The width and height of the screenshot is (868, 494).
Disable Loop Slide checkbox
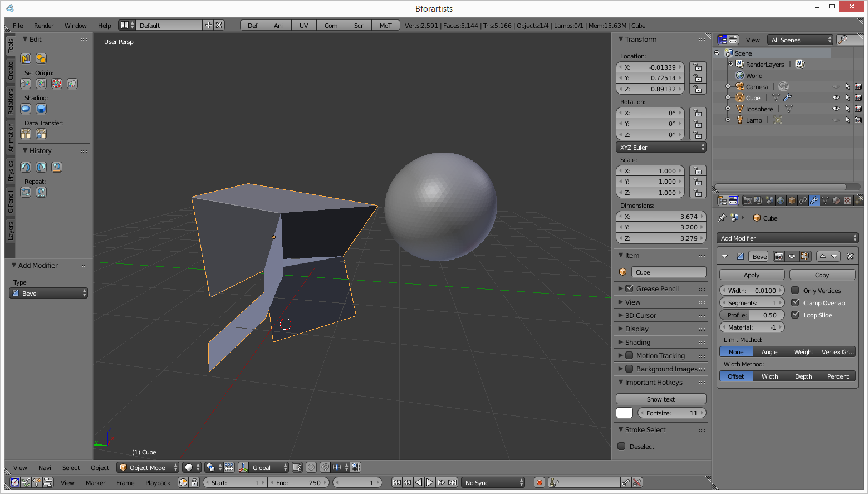795,315
